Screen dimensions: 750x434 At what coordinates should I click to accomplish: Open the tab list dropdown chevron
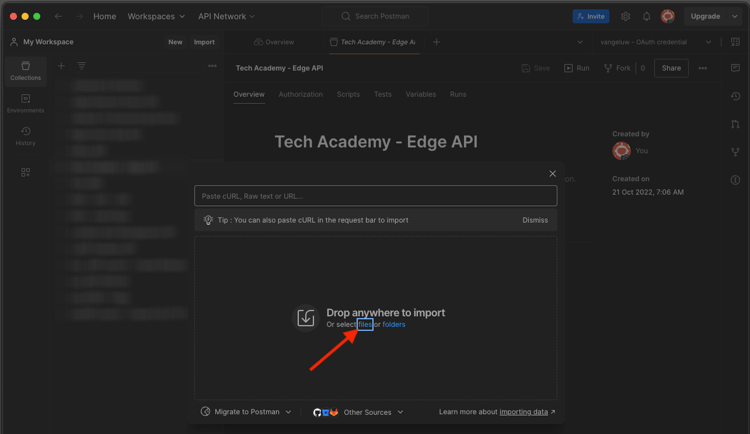pos(580,42)
